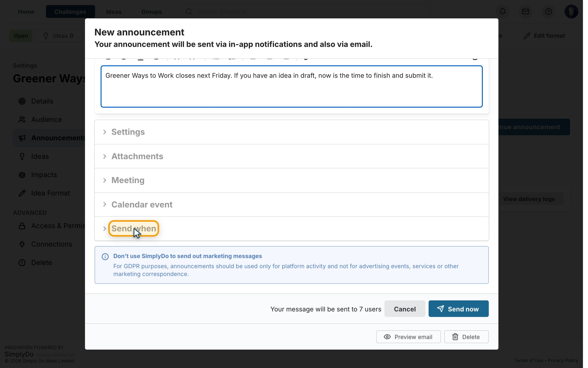Cancel the new announcement
This screenshot has height=368, width=588.
click(404, 309)
